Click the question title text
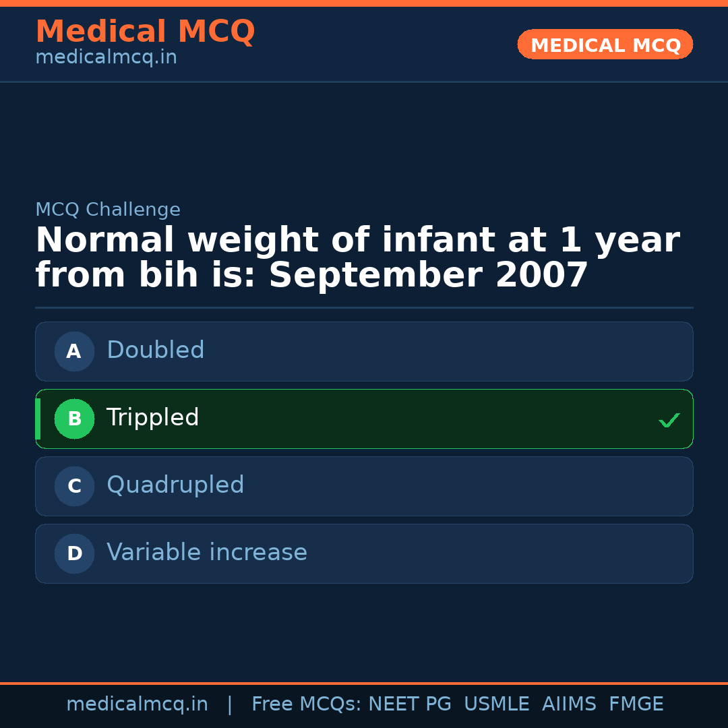The image size is (728, 728). coord(357,256)
